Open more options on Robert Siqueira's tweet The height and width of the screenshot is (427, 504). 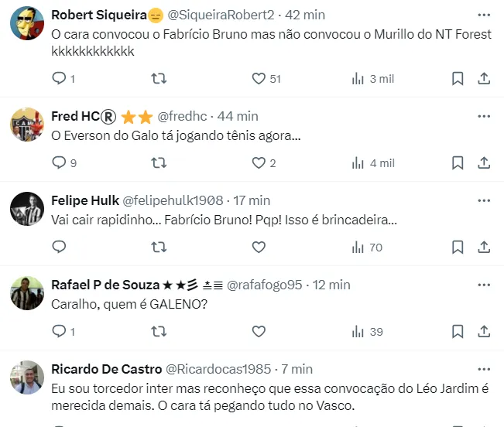click(484, 15)
